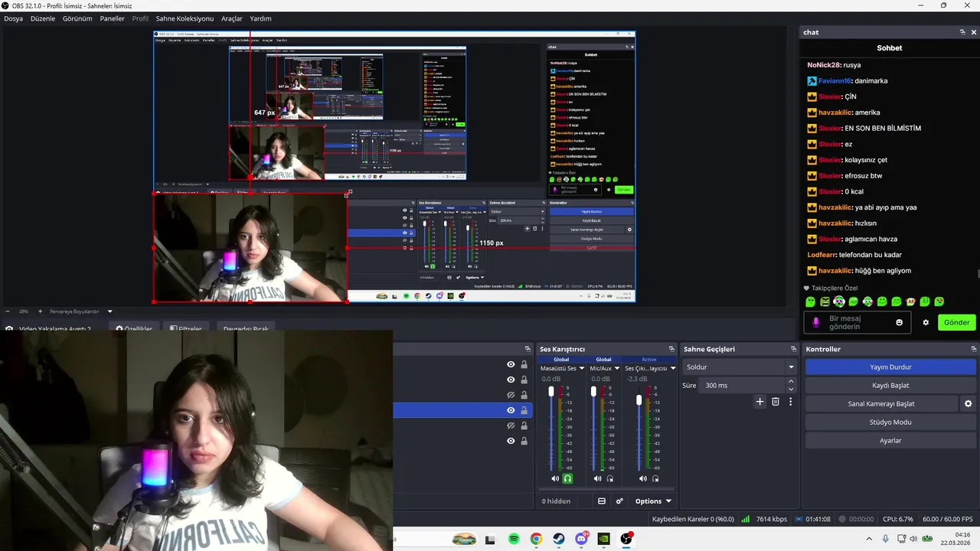The height and width of the screenshot is (551, 980).
Task: Start recording with Kaydı Başlat
Action: (x=890, y=386)
